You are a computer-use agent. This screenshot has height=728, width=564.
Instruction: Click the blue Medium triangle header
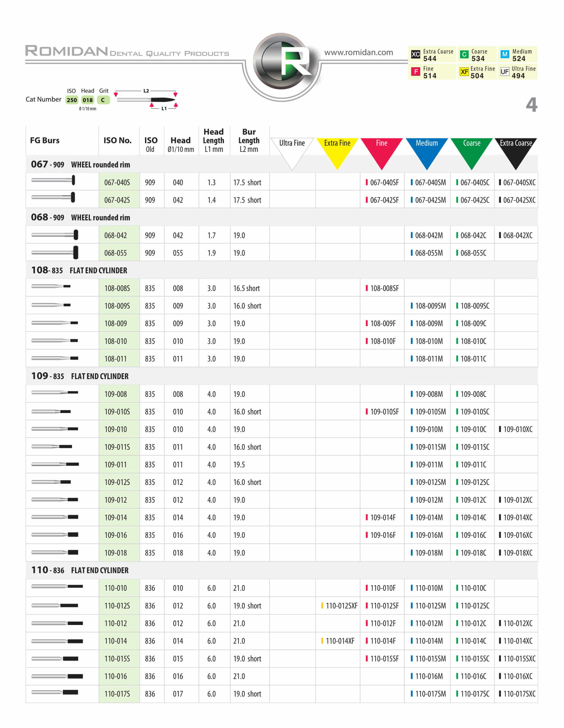coord(427,154)
